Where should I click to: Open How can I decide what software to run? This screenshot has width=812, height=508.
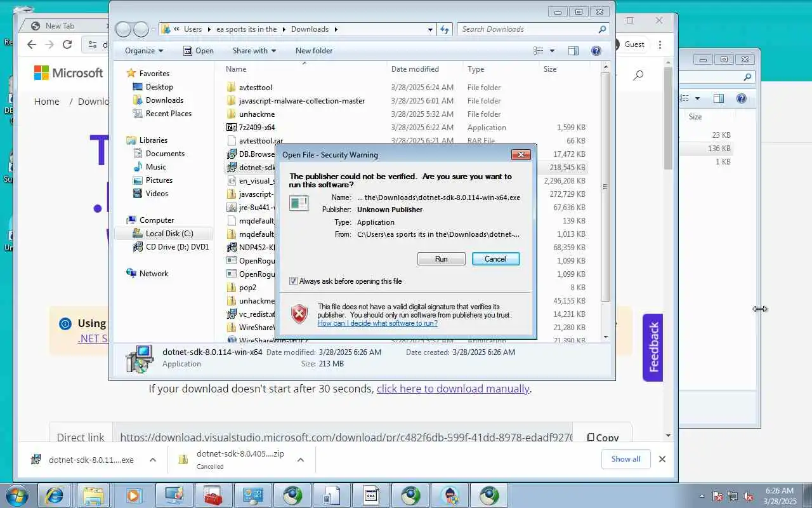click(377, 323)
